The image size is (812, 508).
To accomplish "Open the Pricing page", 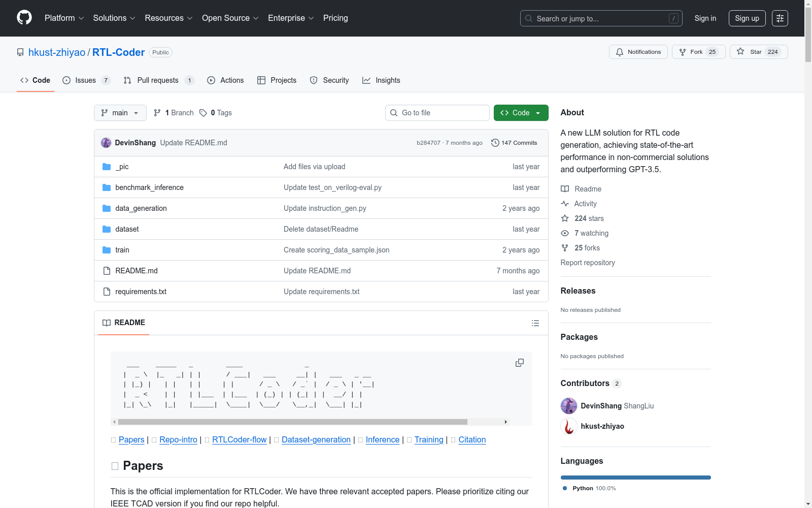I will [335, 18].
